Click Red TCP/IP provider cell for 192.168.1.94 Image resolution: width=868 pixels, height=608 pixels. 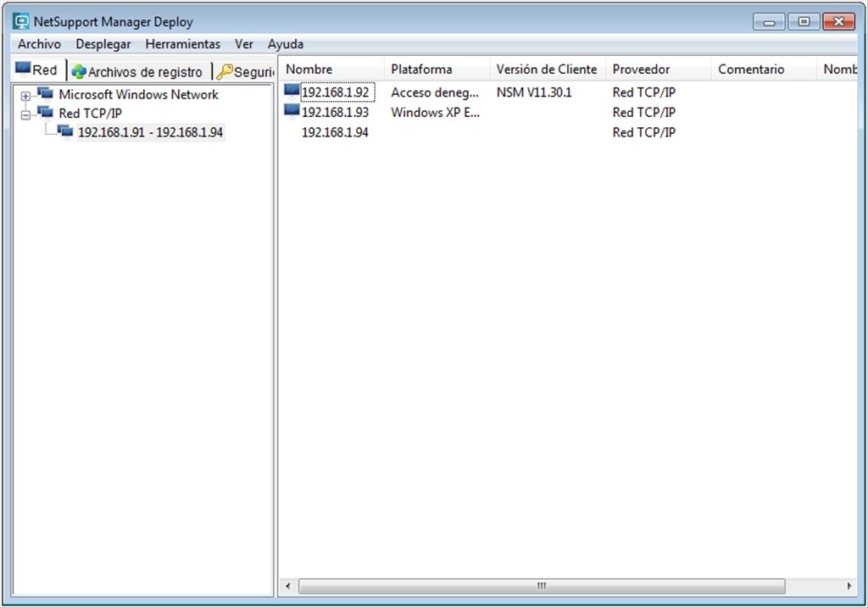click(644, 132)
